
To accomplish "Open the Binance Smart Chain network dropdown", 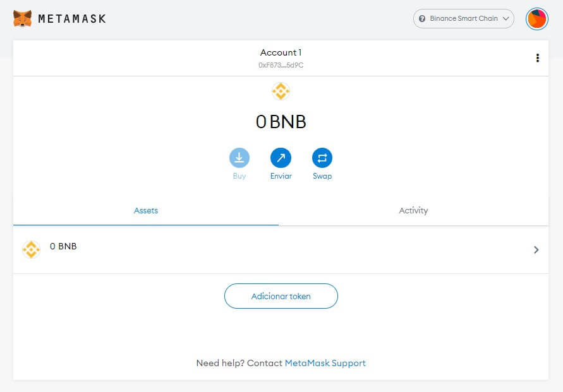I will click(464, 19).
